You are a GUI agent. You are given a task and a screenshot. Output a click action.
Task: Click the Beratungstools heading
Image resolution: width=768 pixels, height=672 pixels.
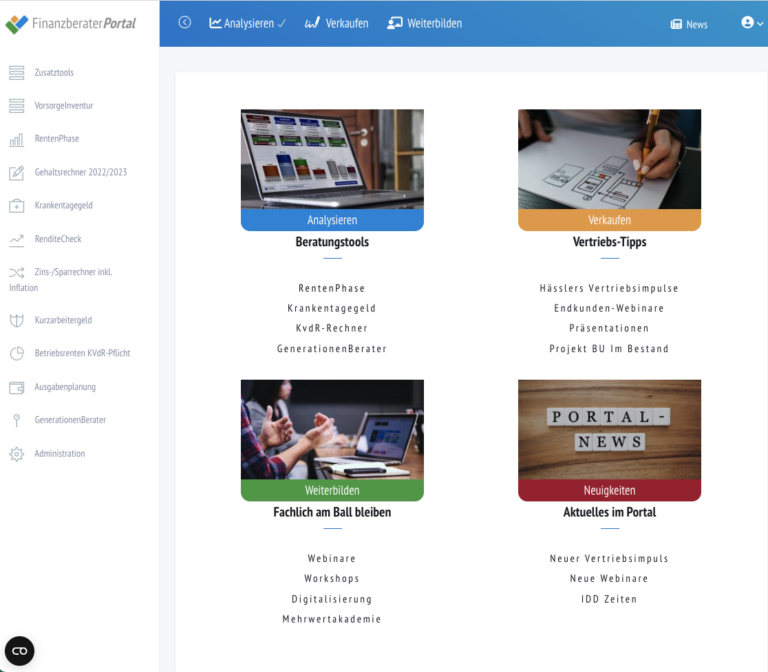[x=332, y=242]
